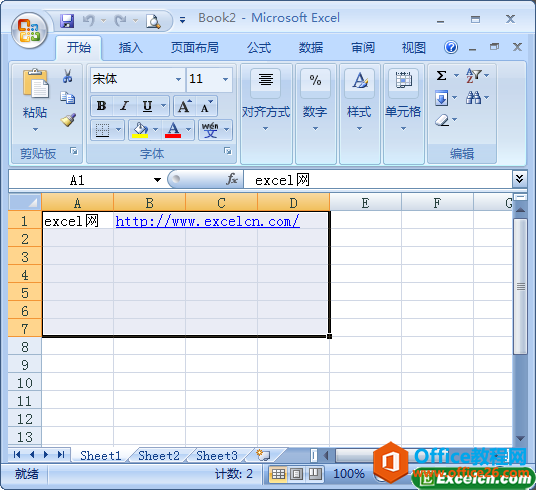The height and width of the screenshot is (490, 536).
Task: Click the Save icon in quick access toolbar
Action: [67, 21]
